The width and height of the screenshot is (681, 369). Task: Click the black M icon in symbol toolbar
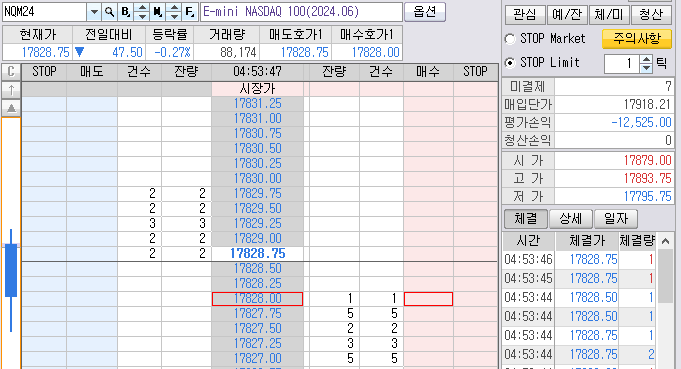[x=158, y=12]
